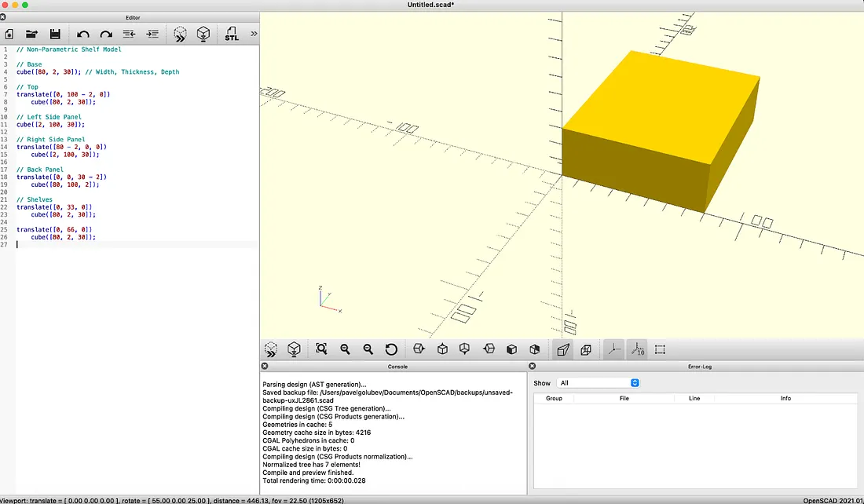Open the Show filter dropdown in Error-Log

click(599, 383)
